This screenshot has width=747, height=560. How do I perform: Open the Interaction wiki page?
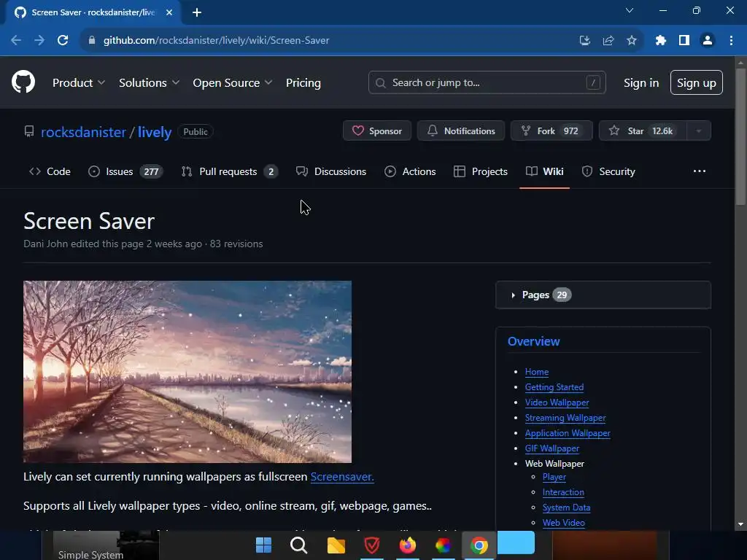(x=563, y=492)
